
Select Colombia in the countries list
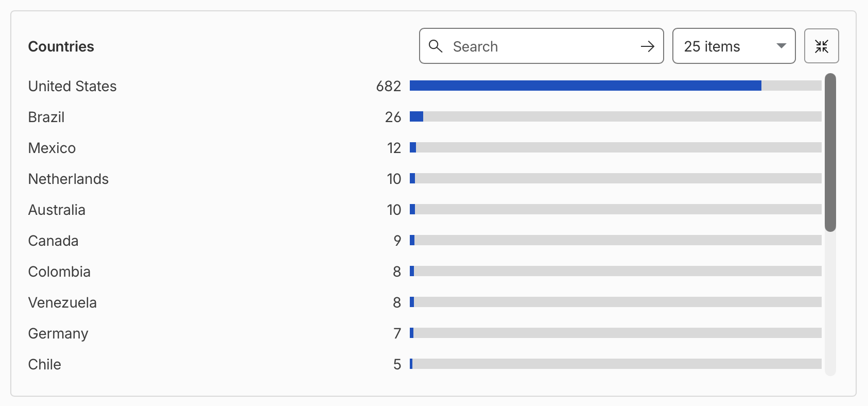coord(59,272)
